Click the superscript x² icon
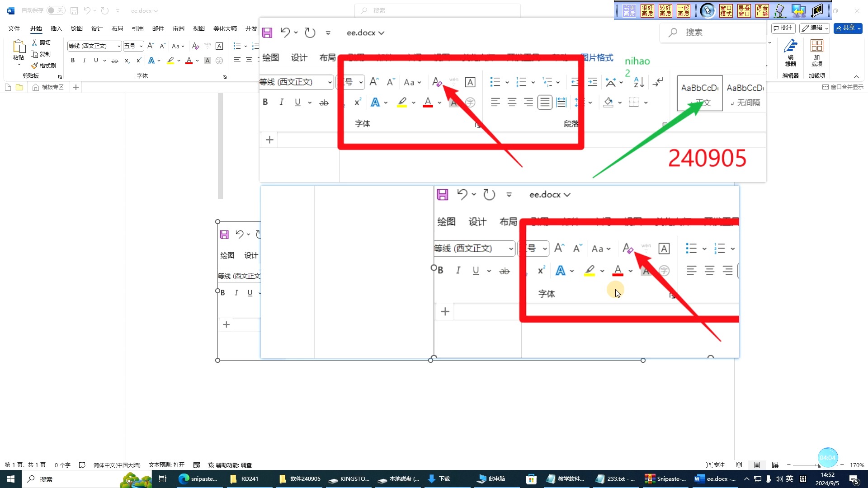Screen dimensions: 868x488 (139, 61)
